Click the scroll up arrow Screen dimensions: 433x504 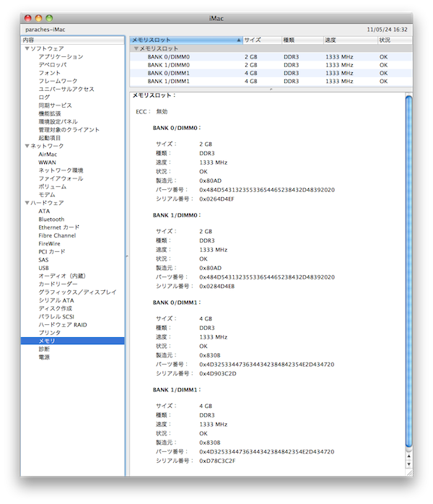(x=408, y=456)
